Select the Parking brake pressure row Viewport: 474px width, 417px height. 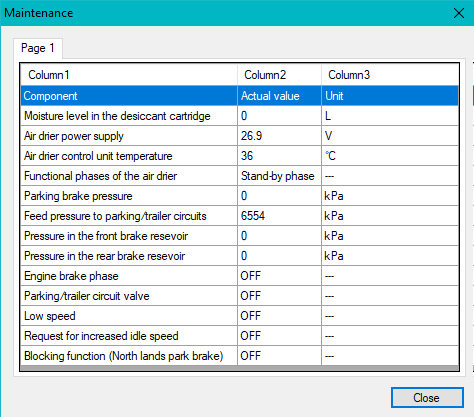[240, 196]
